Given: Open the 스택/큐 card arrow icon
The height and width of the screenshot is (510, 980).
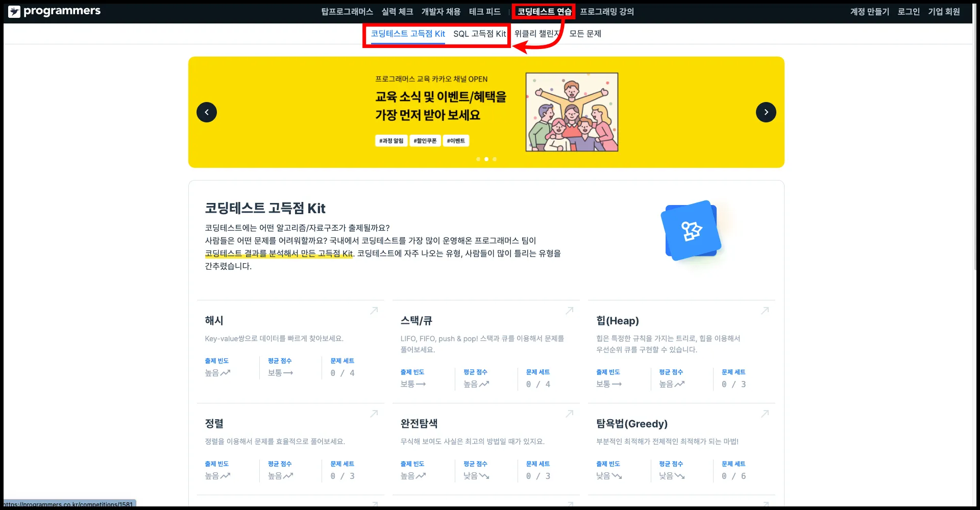Looking at the screenshot, I should 570,311.
